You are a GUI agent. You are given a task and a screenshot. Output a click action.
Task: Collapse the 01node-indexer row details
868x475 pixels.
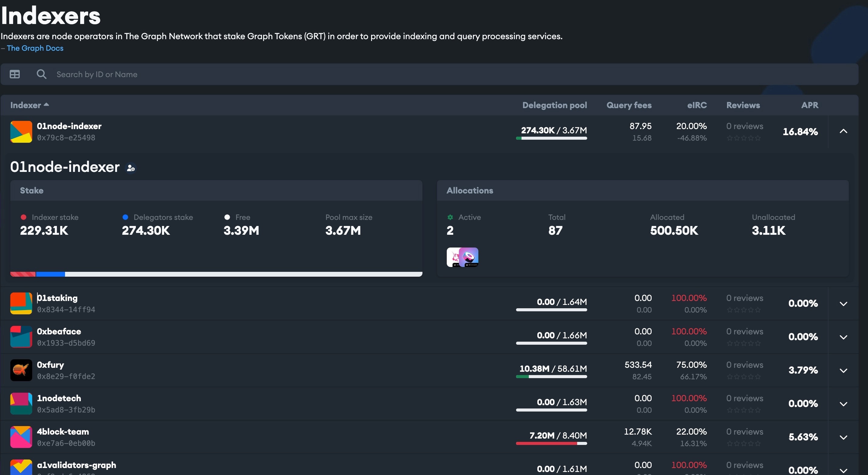843,131
